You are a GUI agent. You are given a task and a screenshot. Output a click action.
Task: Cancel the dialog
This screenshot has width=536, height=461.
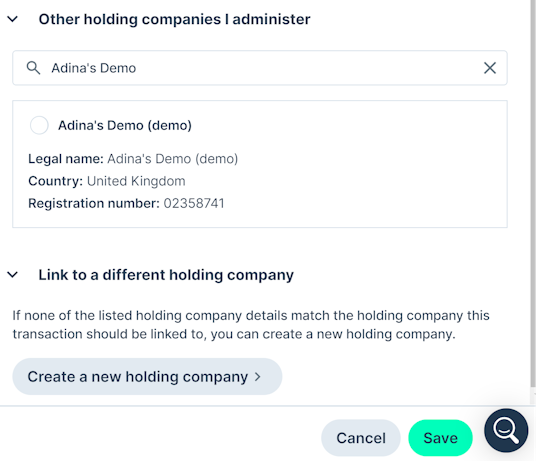click(361, 438)
